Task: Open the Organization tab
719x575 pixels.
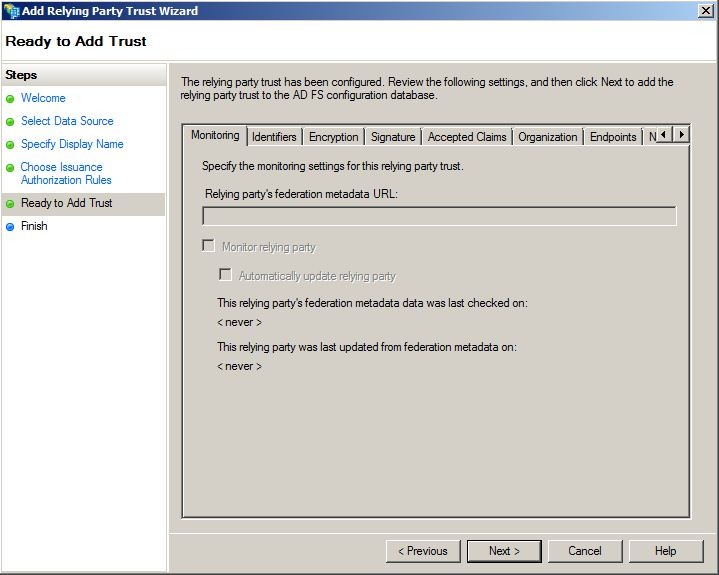Action: coord(547,137)
